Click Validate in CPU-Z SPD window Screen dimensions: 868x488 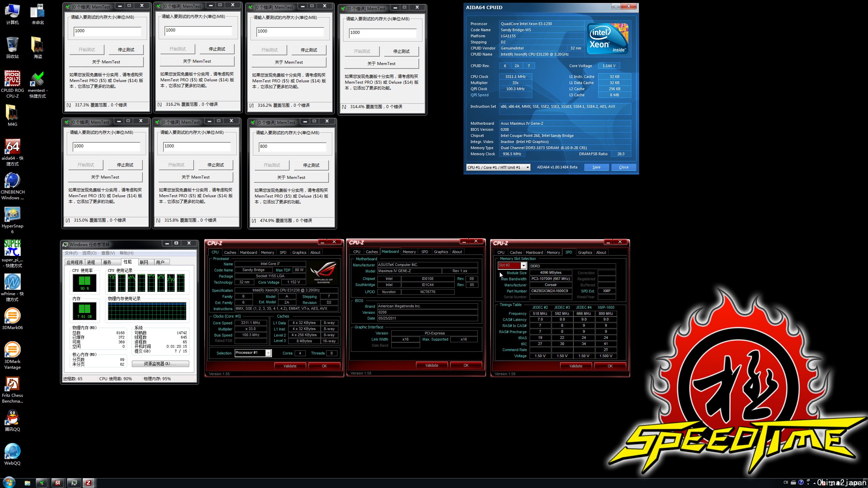point(576,366)
